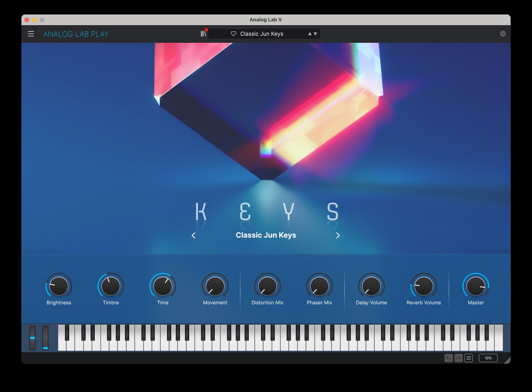Click the redo arrow button
The image size is (532, 392).
pyautogui.click(x=458, y=358)
